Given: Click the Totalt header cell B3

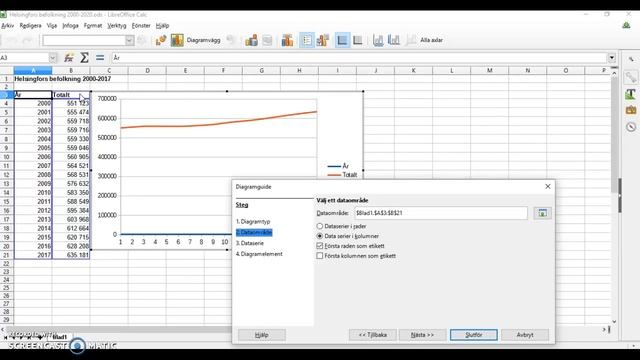Looking at the screenshot, I should tap(71, 95).
